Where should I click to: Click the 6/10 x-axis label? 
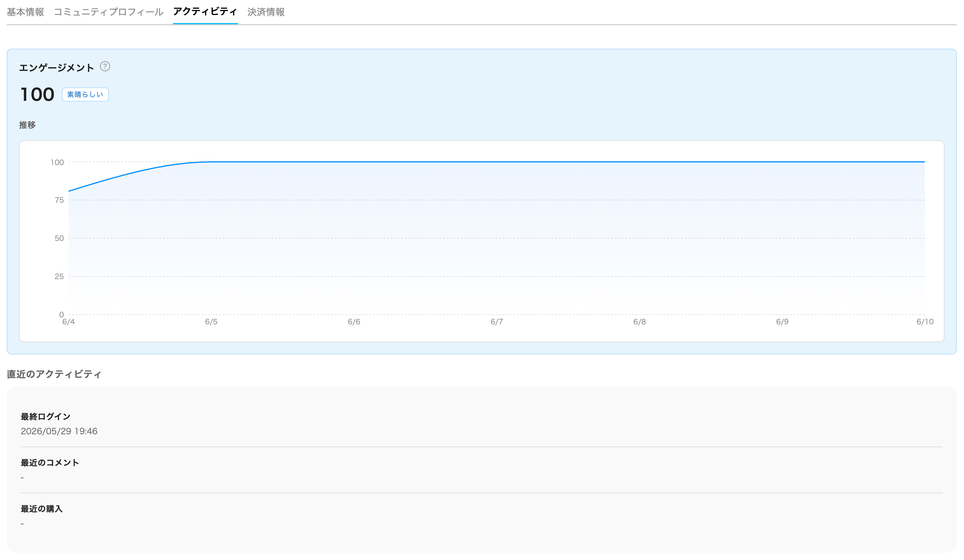pyautogui.click(x=925, y=322)
